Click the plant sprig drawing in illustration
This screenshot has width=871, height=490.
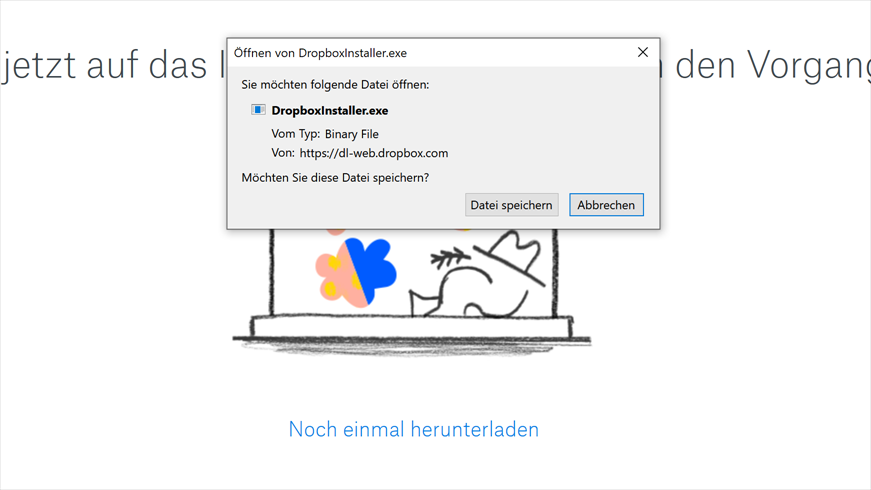pos(450,258)
